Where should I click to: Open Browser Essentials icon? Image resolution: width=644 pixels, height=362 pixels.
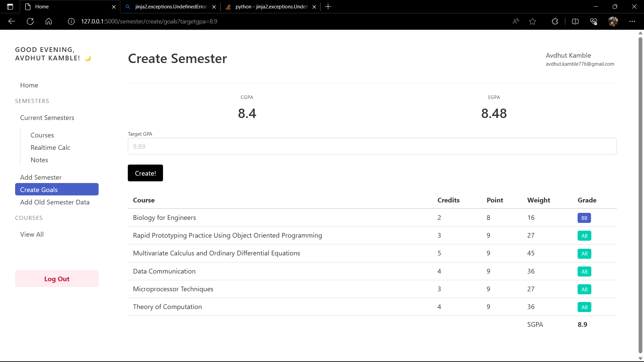[593, 21]
